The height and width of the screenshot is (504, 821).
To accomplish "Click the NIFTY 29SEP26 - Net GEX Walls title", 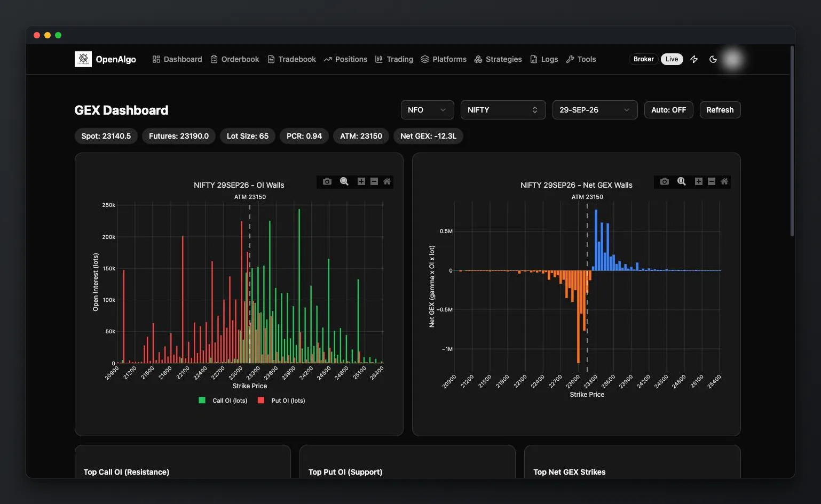I will click(x=577, y=185).
